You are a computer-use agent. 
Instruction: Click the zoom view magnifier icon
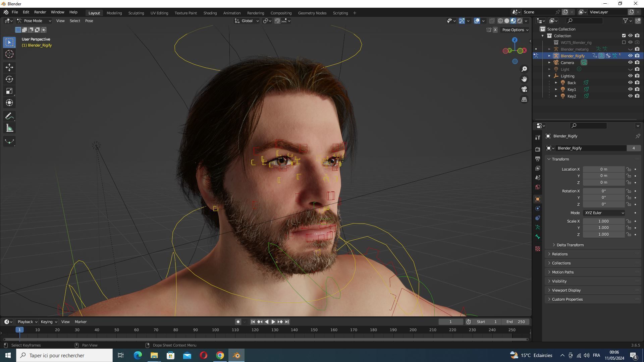pyautogui.click(x=524, y=69)
